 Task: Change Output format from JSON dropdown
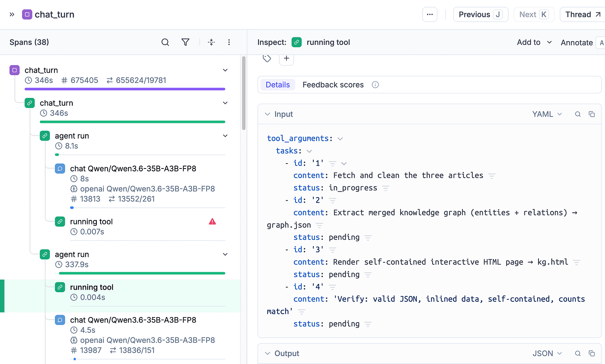coord(547,354)
